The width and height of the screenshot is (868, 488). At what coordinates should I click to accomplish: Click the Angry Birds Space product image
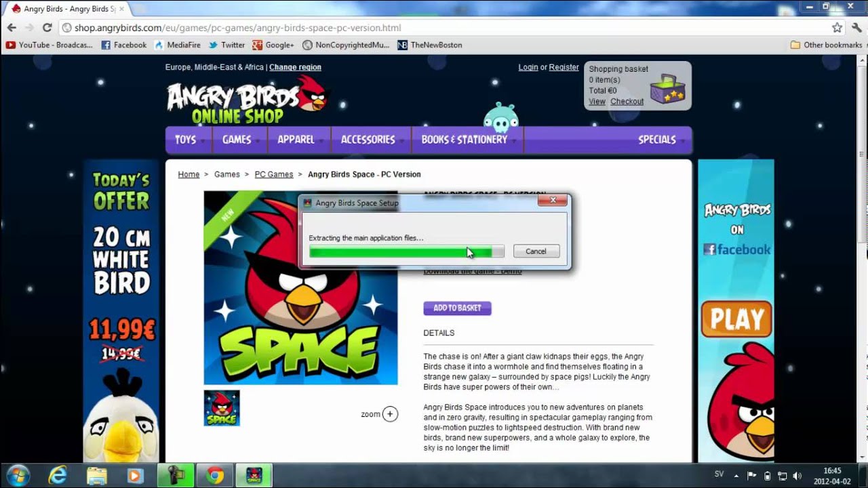300,288
